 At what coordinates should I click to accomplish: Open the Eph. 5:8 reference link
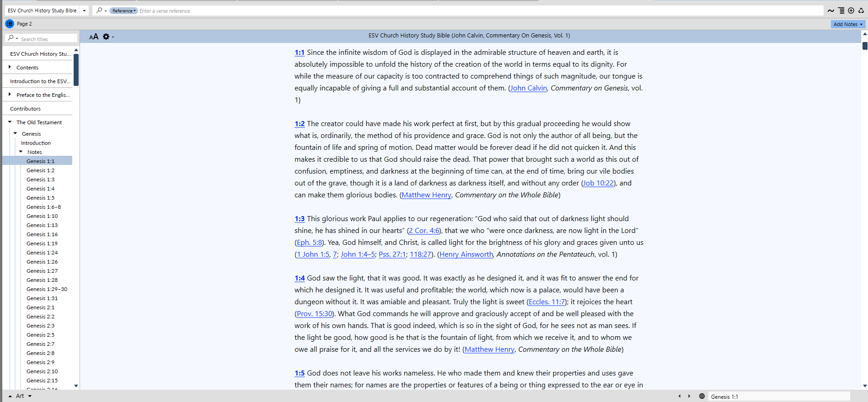point(310,243)
